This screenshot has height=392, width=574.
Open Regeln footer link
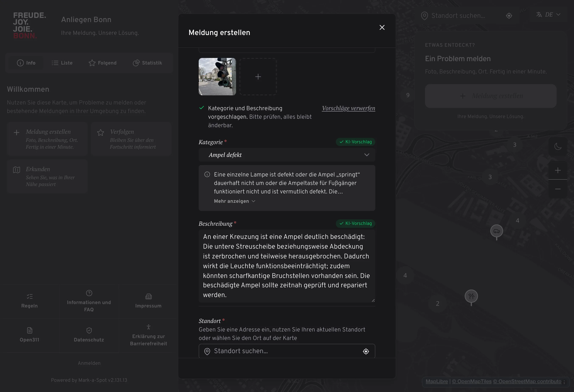pyautogui.click(x=29, y=301)
